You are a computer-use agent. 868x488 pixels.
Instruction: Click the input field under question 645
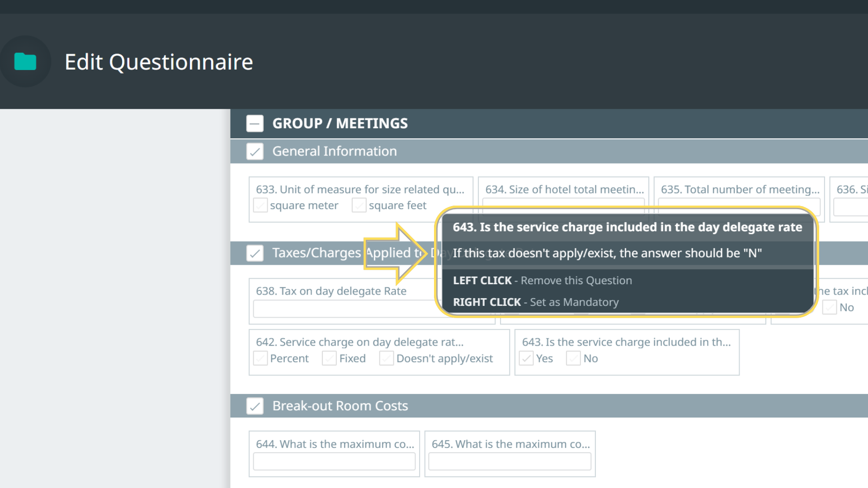tap(509, 461)
